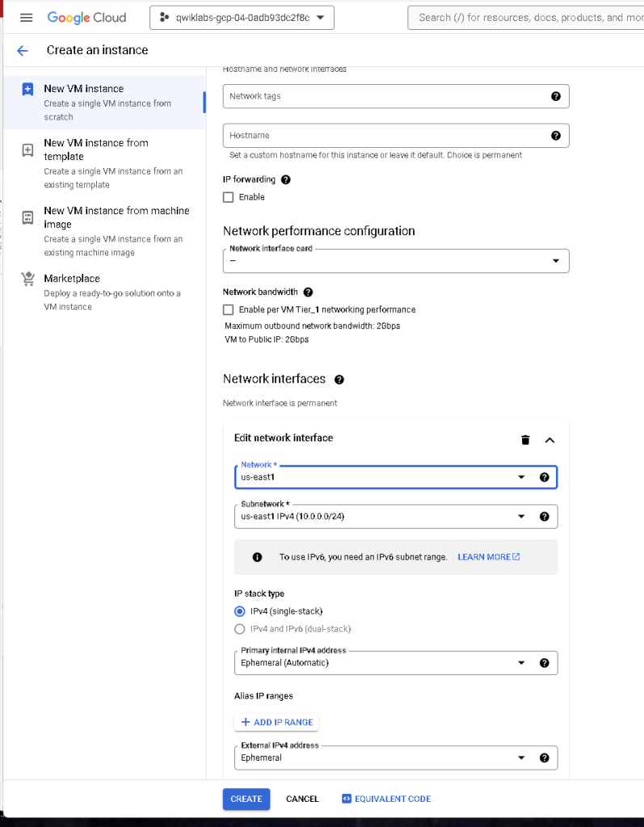The width and height of the screenshot is (644, 827).
Task: Open External IPv4 address dropdown
Action: (x=396, y=758)
